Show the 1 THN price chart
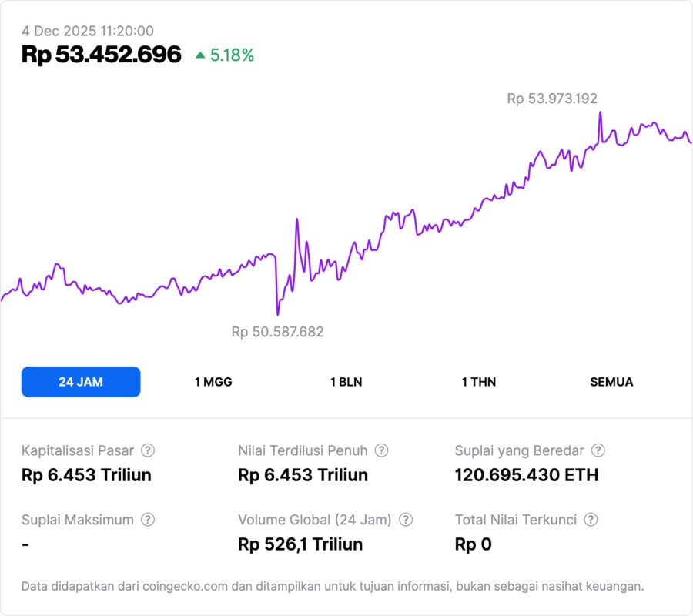Screen dimensions: 693x616 pos(479,382)
